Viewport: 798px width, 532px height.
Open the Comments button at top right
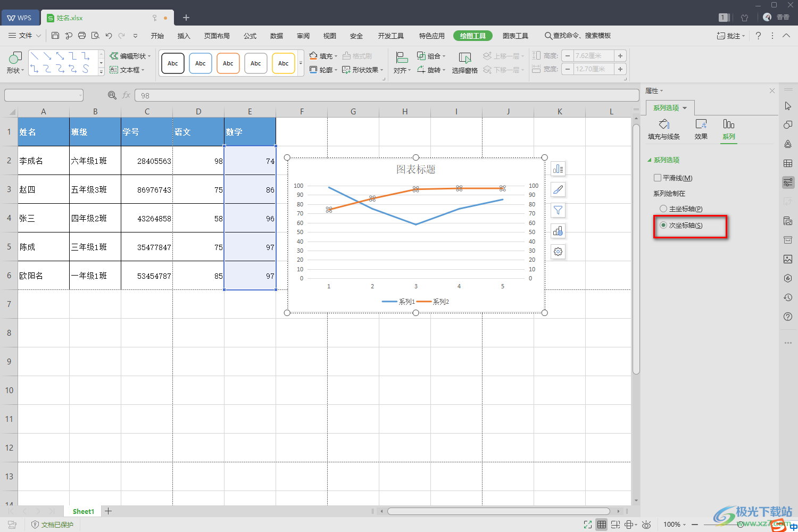731,36
